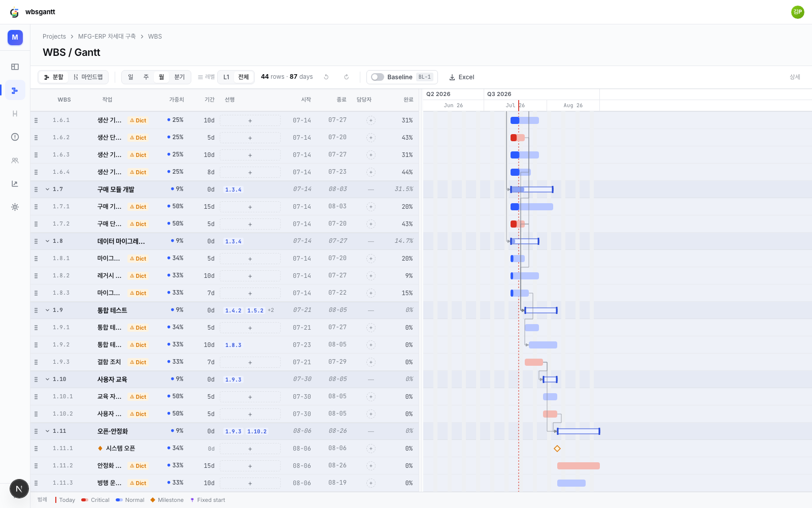The image size is (812, 508).
Task: Click the assignee plus icon in row 1.8.2
Action: [x=371, y=276]
